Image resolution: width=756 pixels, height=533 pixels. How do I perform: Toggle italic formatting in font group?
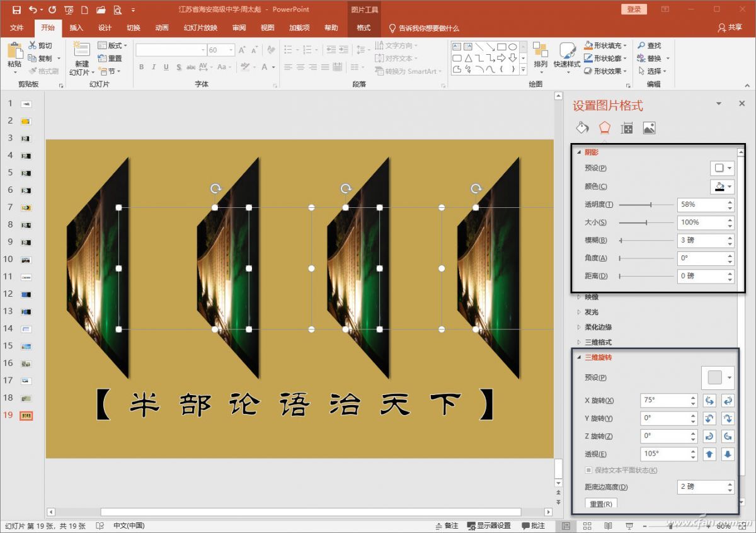point(153,66)
